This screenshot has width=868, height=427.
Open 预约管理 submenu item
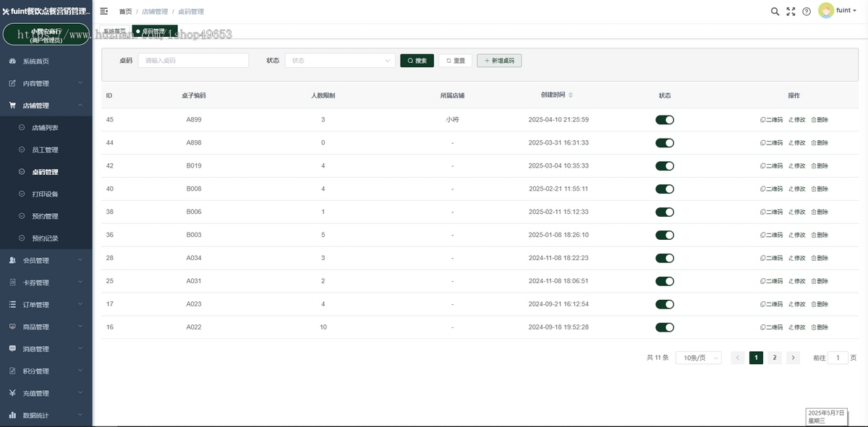click(x=46, y=216)
